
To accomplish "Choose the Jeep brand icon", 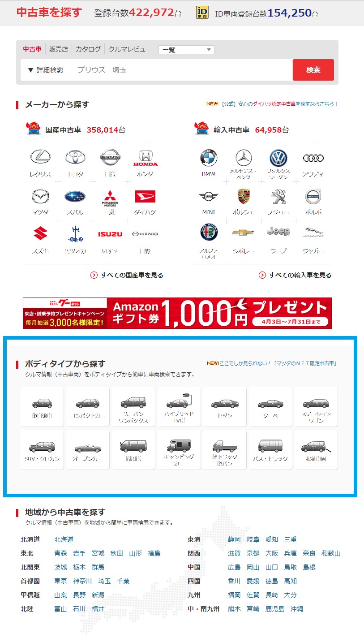I will (278, 232).
